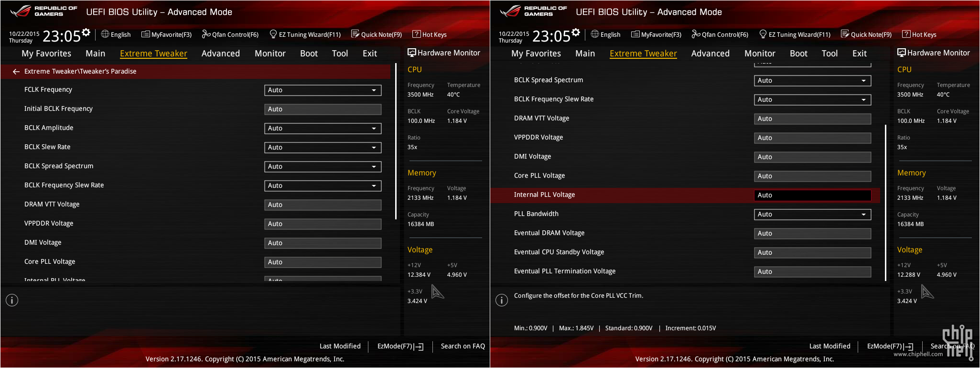This screenshot has height=368, width=980.
Task: Expand BCLK Slew Rate dropdown
Action: point(323,147)
